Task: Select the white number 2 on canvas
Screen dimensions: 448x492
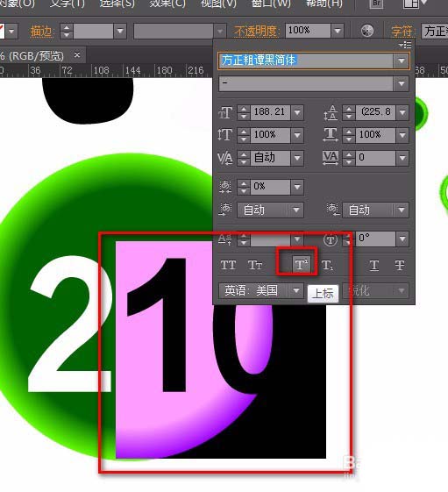Action: (x=71, y=324)
